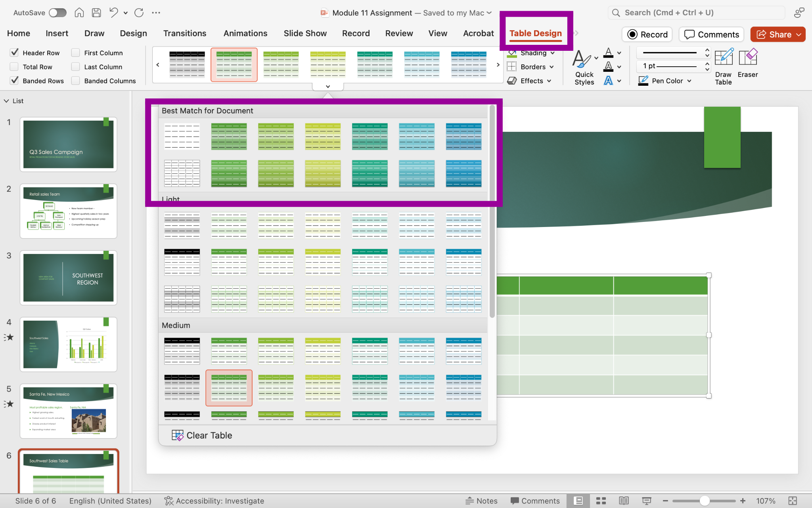
Task: Select the white no-fill style in Best Match
Action: pyautogui.click(x=182, y=137)
